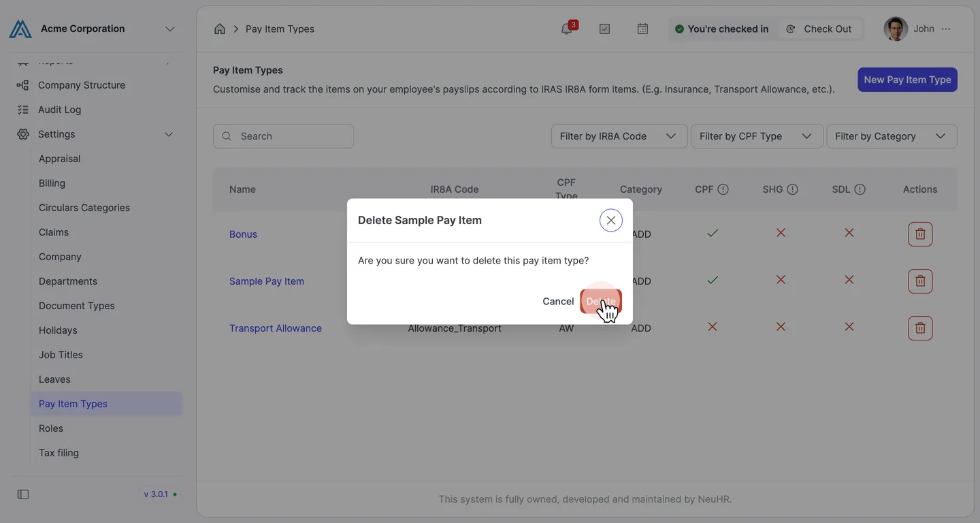Delete Transport Allowance row via trash icon
The width and height of the screenshot is (980, 523).
920,328
